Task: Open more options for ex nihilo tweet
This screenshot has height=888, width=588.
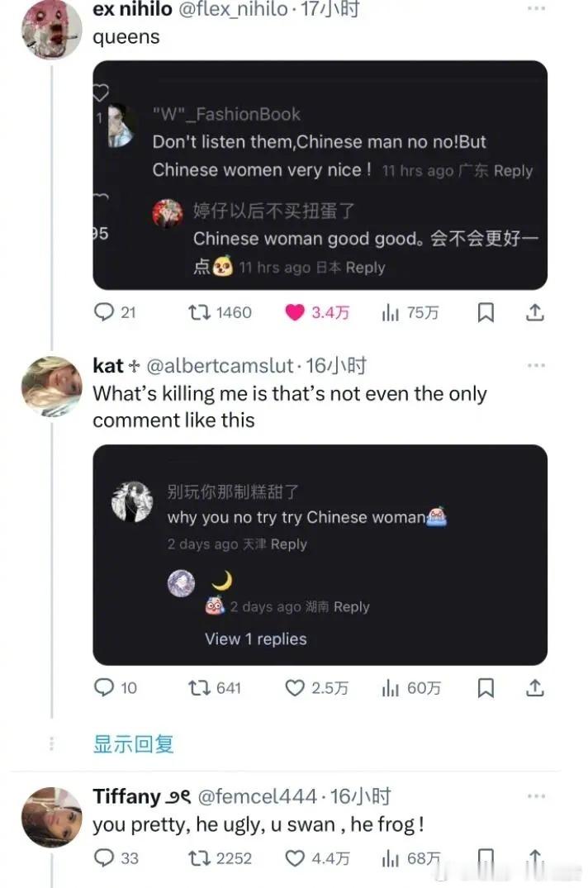Action: (x=536, y=9)
